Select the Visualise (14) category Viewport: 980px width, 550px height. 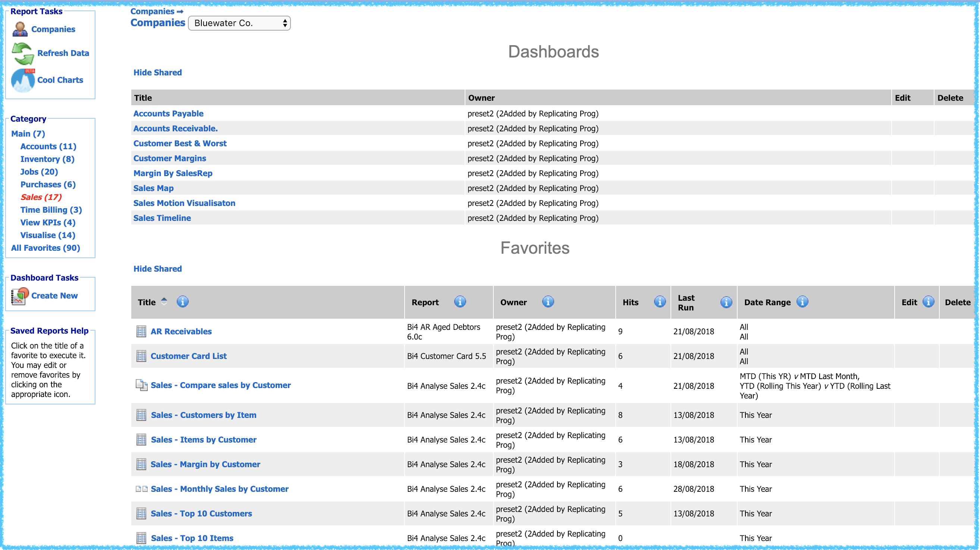pos(48,235)
